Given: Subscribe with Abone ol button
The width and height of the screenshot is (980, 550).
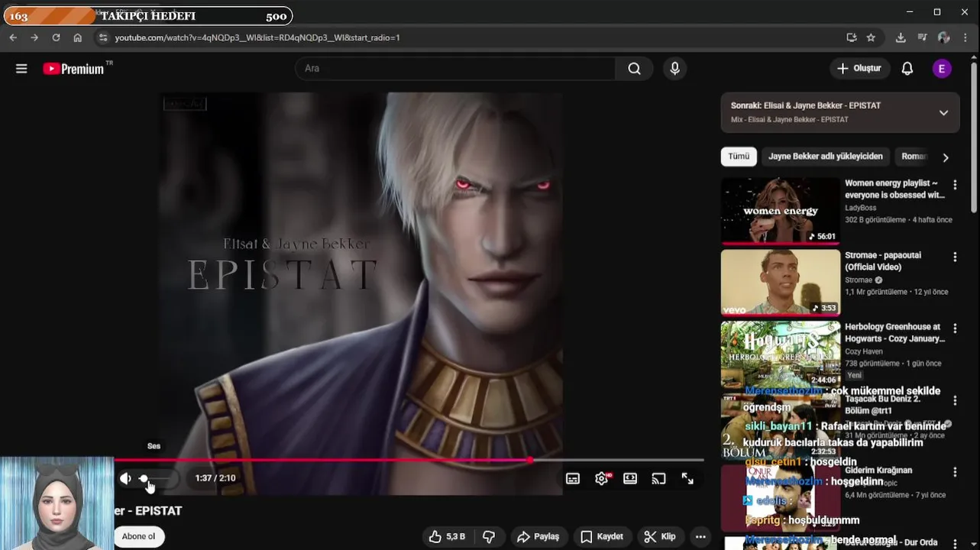Looking at the screenshot, I should coord(139,536).
